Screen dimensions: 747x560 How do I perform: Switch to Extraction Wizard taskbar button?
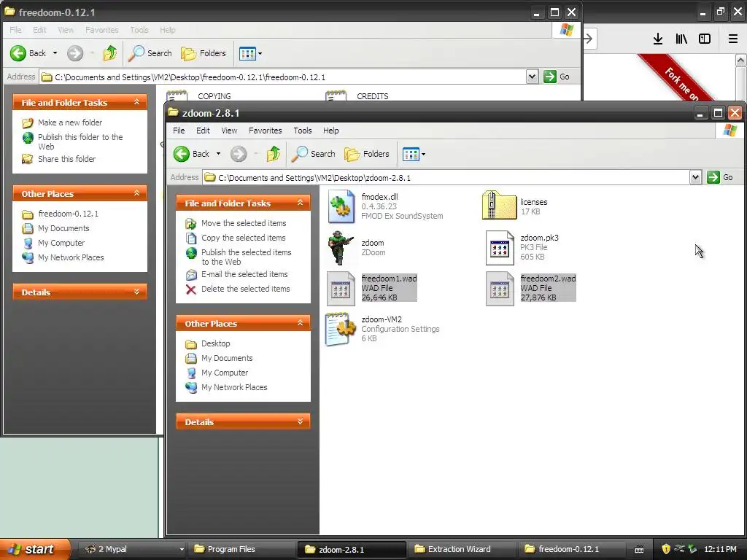(x=462, y=549)
